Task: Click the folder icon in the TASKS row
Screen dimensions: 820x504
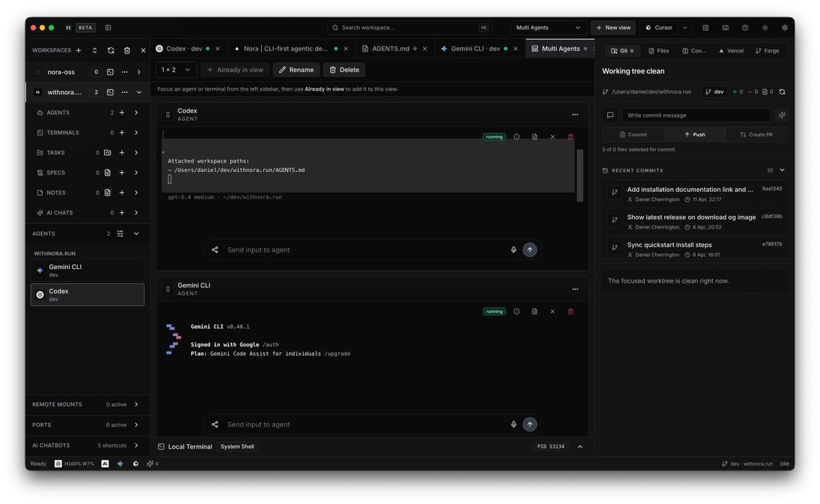Action: 107,153
